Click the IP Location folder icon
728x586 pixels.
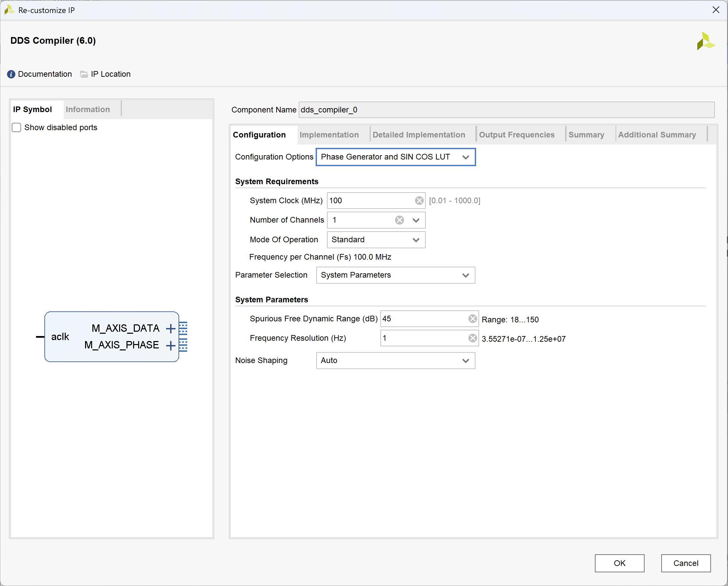(84, 74)
